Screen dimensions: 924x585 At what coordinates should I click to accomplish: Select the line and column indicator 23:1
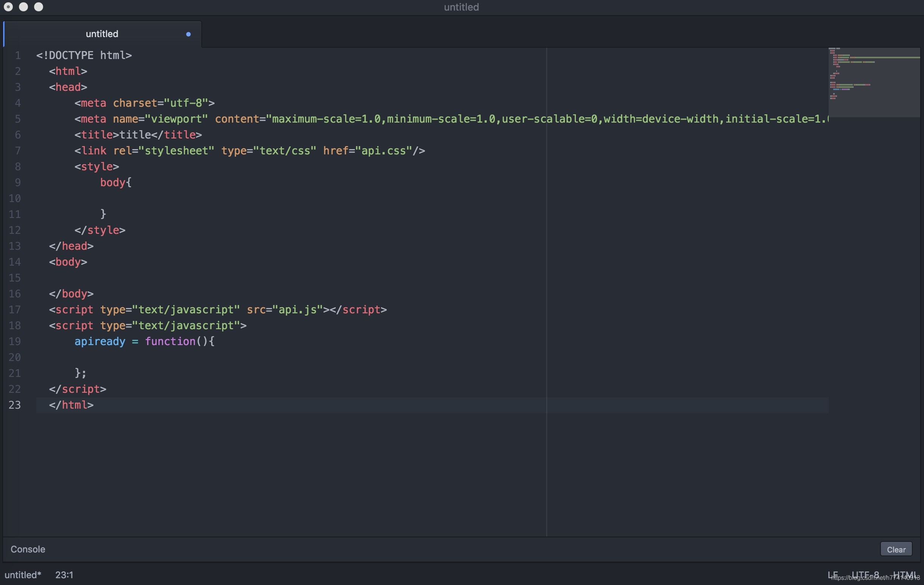67,574
